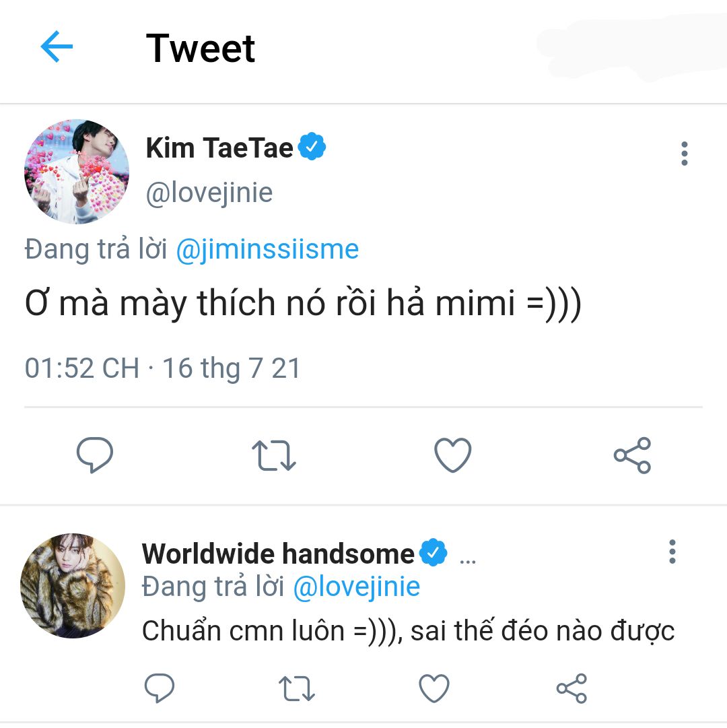Open the blue @lovejinie reply link

[357, 587]
